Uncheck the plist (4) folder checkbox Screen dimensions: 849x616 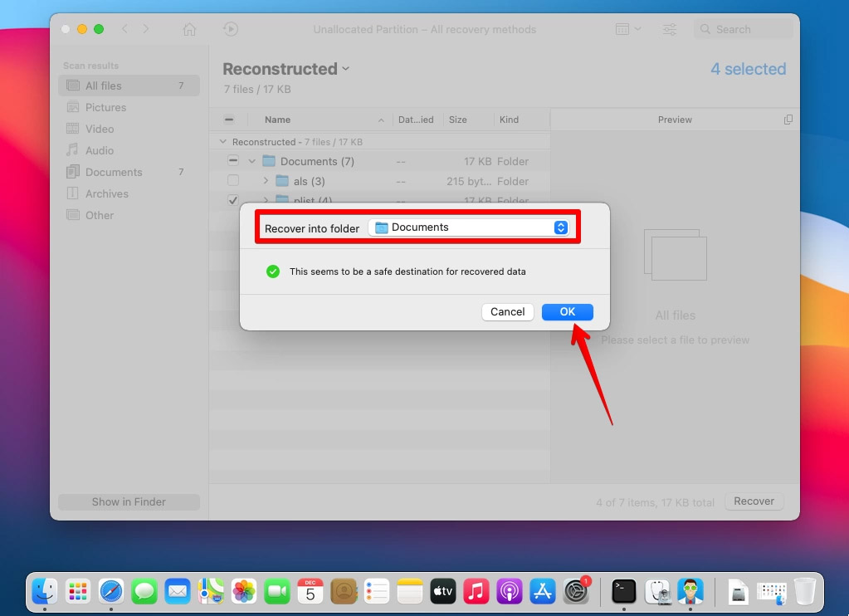coord(233,200)
